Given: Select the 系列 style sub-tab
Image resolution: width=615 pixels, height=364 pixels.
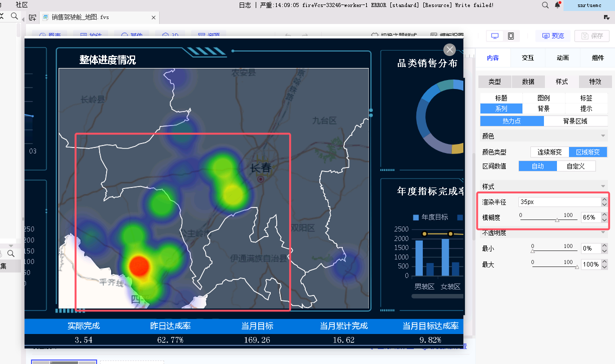Looking at the screenshot, I should pyautogui.click(x=501, y=108).
